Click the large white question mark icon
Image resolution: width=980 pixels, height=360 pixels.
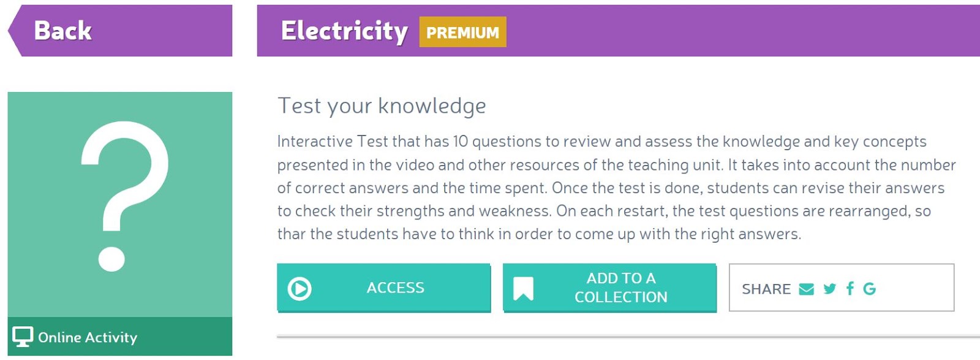click(125, 196)
